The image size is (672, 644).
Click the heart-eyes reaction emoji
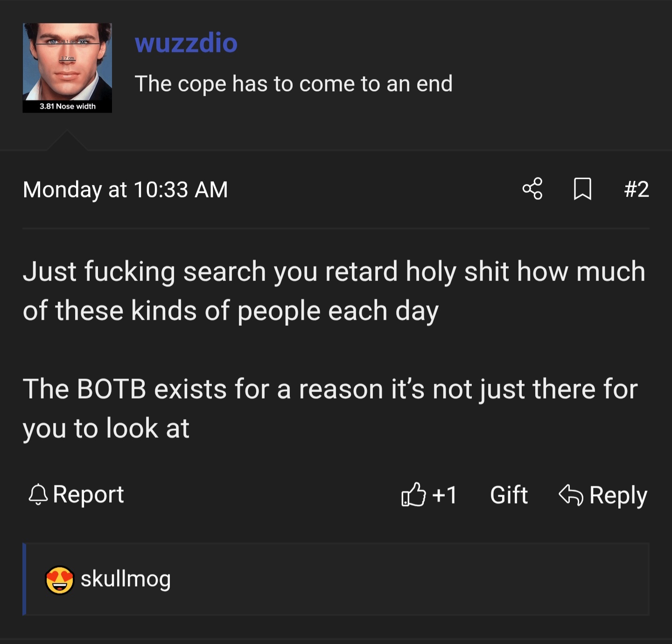pos(59,580)
